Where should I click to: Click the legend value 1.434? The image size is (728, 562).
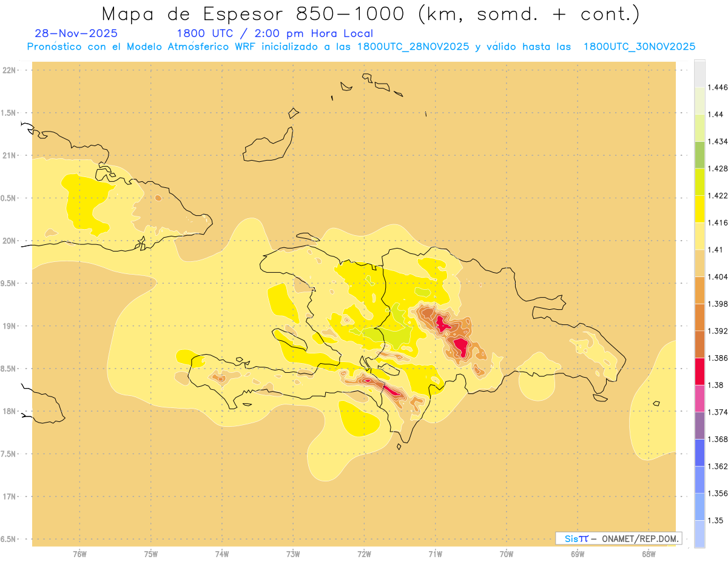pos(718,141)
